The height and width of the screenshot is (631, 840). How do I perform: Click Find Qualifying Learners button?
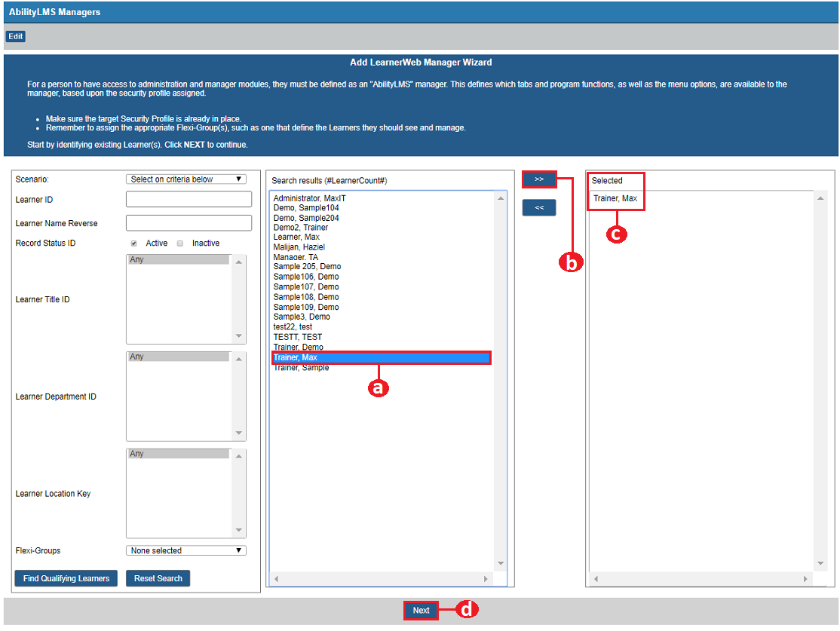click(66, 578)
